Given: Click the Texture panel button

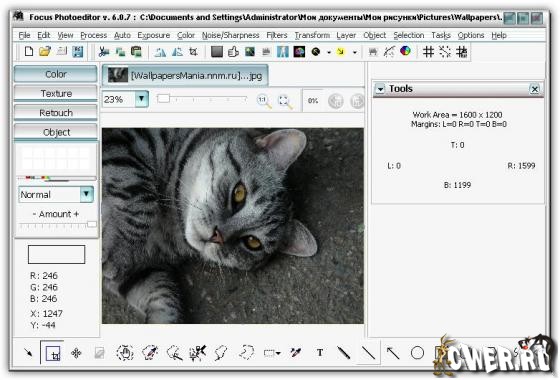Looking at the screenshot, I should tap(56, 94).
